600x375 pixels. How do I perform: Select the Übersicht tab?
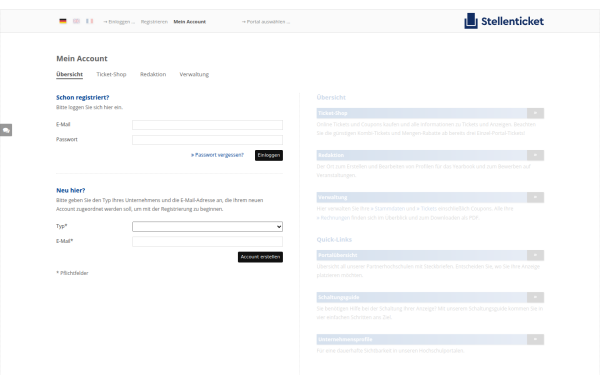click(69, 74)
